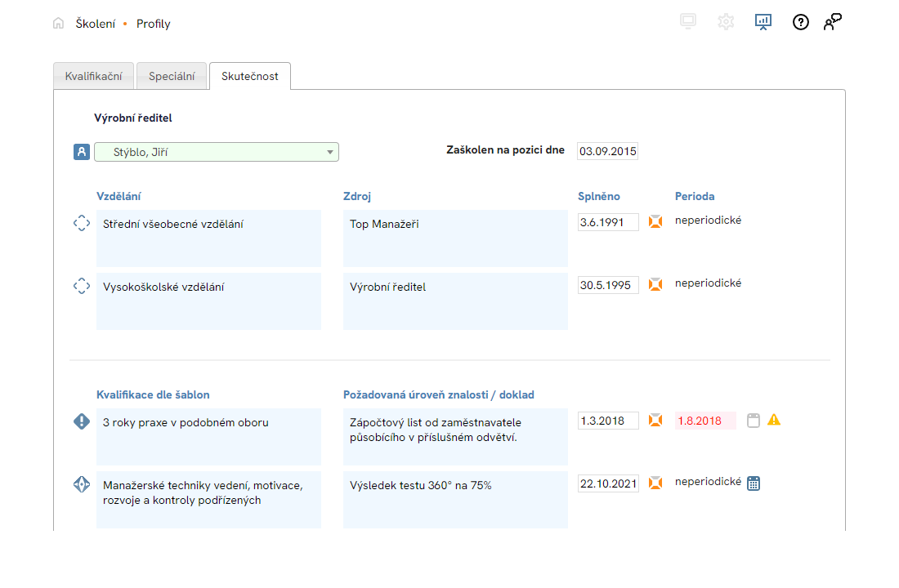
Task: Click the person icon beside Stýblo, Jiří
Action: click(81, 152)
